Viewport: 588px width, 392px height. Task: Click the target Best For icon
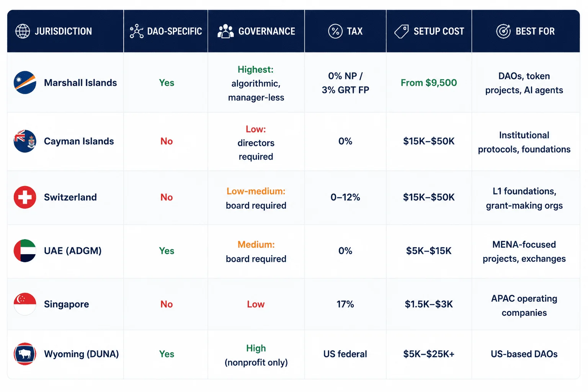503,31
